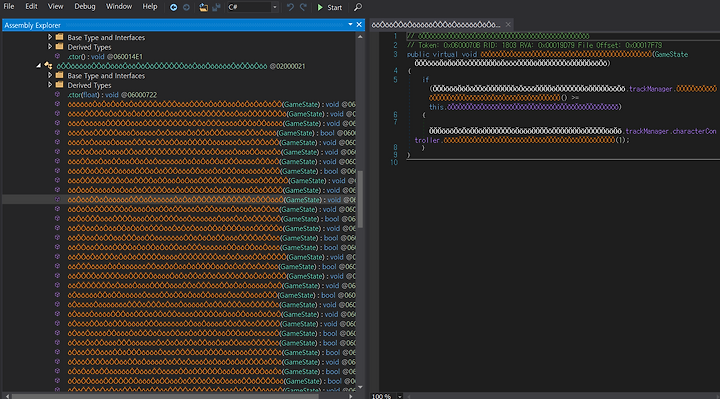Click Assembly Explorer horizontal scroll left arrow
This screenshot has height=399, width=720.
tap(7, 396)
